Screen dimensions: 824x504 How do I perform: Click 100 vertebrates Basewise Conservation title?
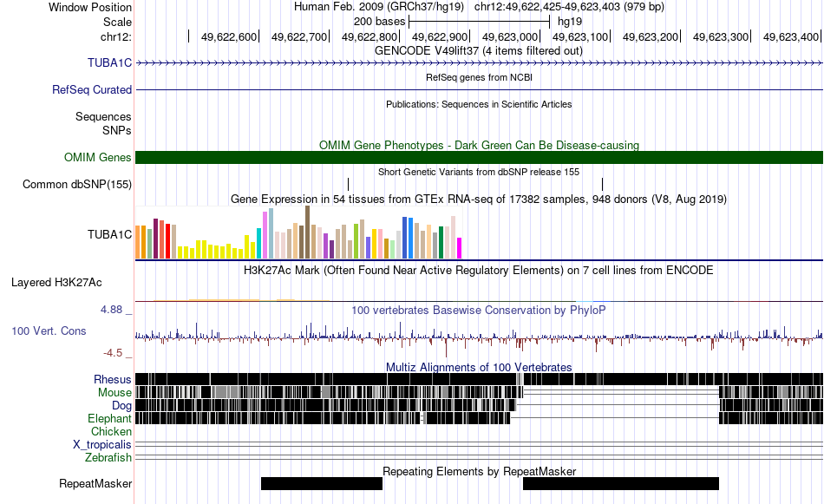pos(479,310)
